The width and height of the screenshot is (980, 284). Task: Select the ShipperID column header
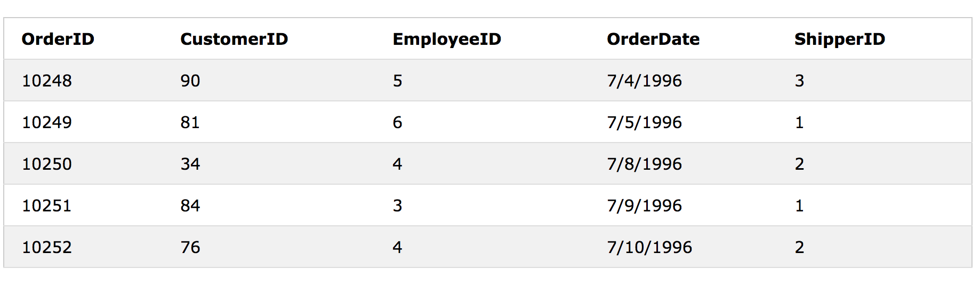[x=840, y=39]
